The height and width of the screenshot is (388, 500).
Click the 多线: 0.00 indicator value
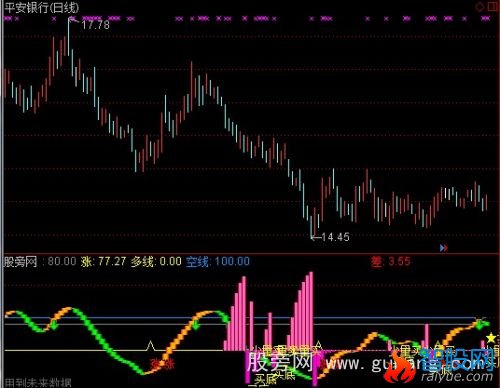[x=156, y=261]
